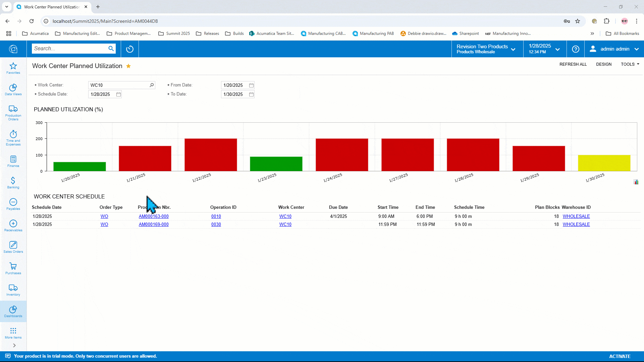
Task: Expand the company selector dropdown
Action: coord(513,49)
